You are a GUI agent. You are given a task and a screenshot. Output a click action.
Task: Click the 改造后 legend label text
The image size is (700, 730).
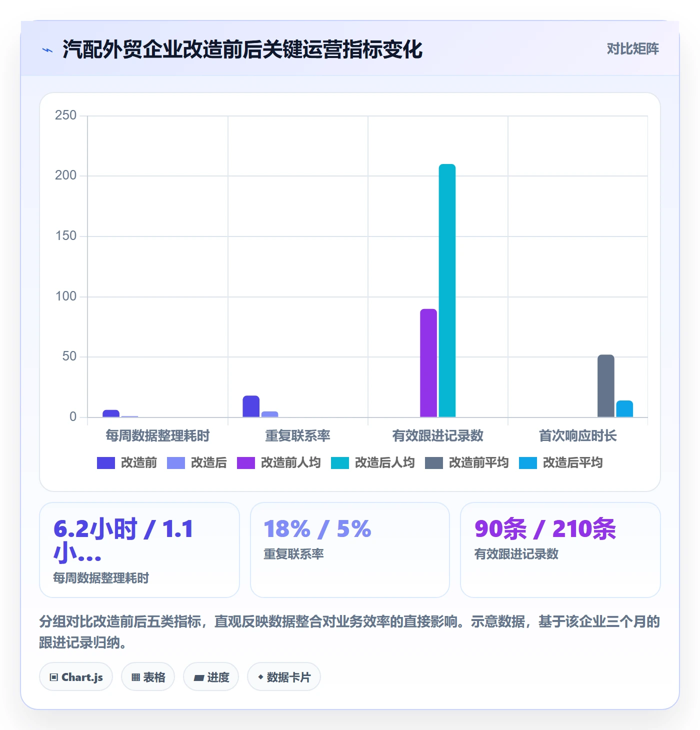coord(209,463)
